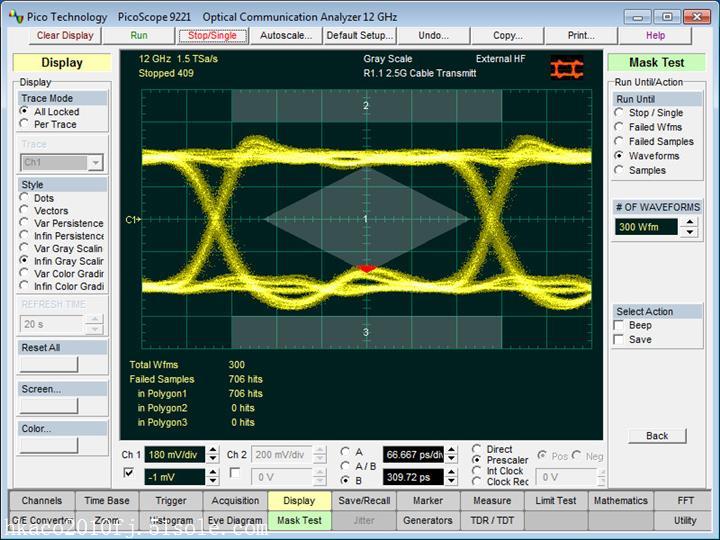Click the 180 mV/div scale field

coord(174,455)
